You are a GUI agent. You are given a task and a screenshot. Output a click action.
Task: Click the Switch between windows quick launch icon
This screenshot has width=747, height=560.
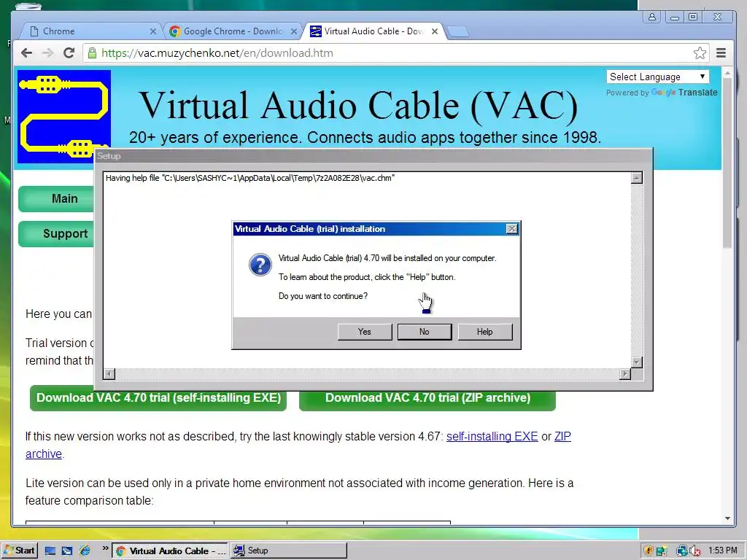click(67, 551)
